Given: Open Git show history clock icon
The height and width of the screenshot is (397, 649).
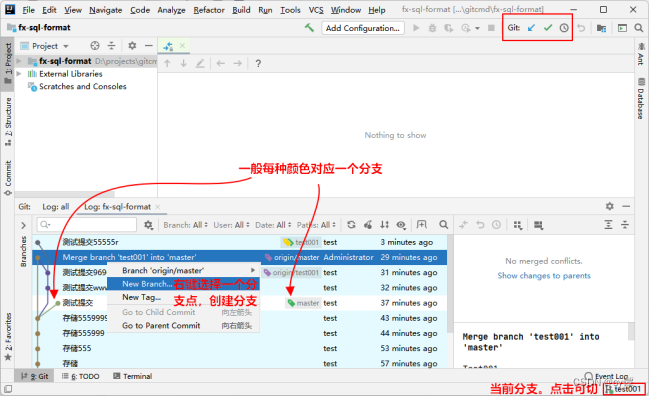Looking at the screenshot, I should 564,28.
